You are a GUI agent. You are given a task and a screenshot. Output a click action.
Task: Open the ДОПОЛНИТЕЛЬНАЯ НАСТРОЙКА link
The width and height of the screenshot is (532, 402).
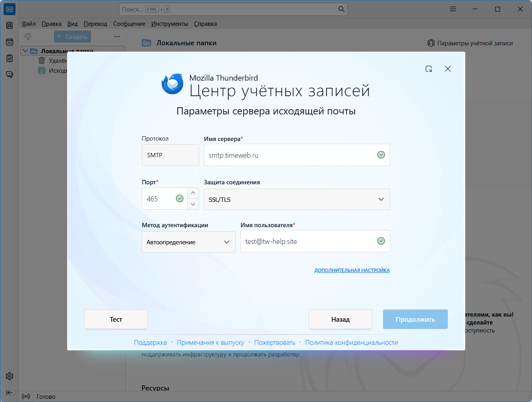pyautogui.click(x=352, y=270)
